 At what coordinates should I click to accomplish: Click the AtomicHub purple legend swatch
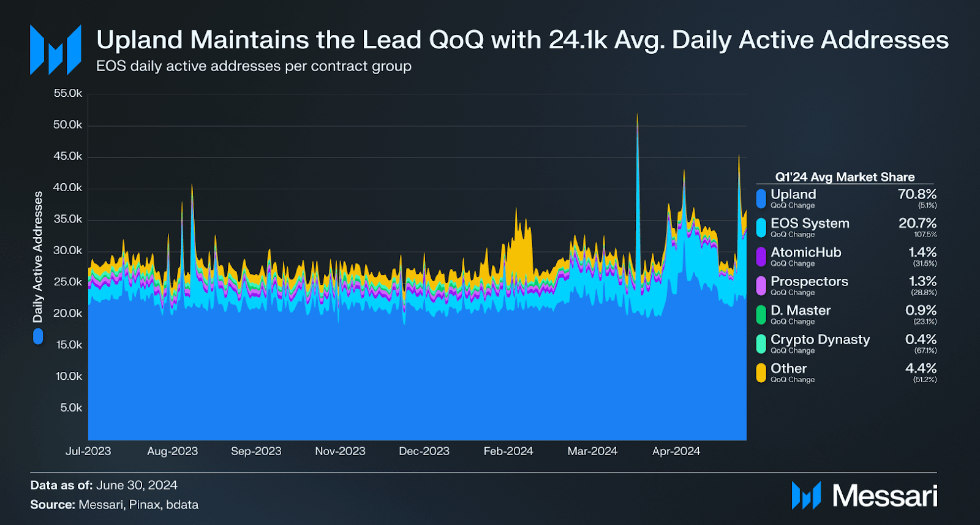point(761,257)
